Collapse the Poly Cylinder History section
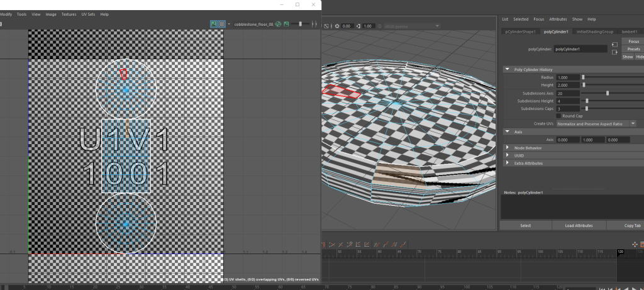Viewport: 644px width, 290px height. coord(508,69)
